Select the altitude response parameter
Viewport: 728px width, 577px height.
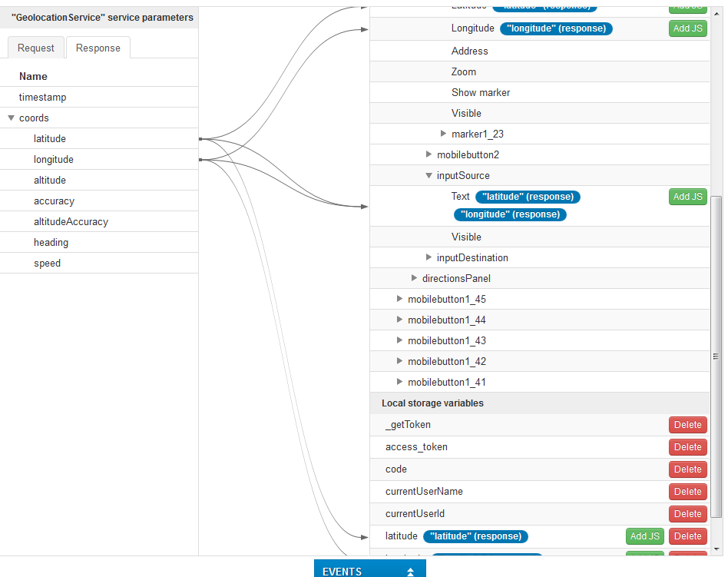(50, 181)
